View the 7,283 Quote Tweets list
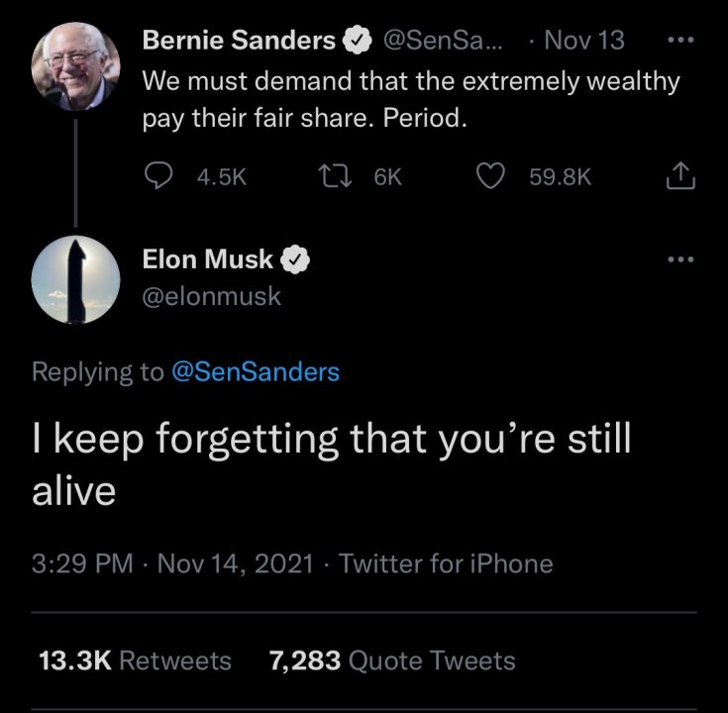The height and width of the screenshot is (713, 728). tap(392, 660)
